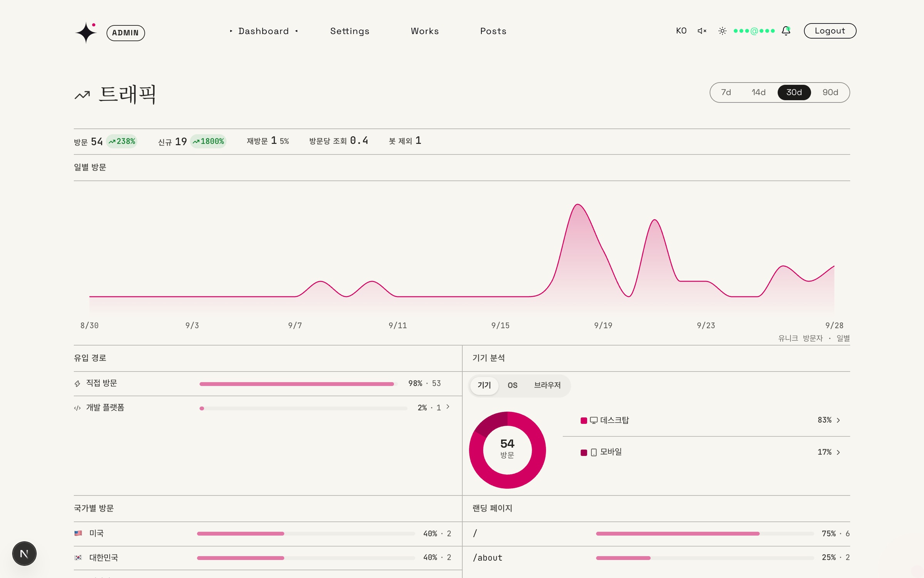924x578 pixels.
Task: Click the 대한민국 country row label
Action: (x=104, y=558)
